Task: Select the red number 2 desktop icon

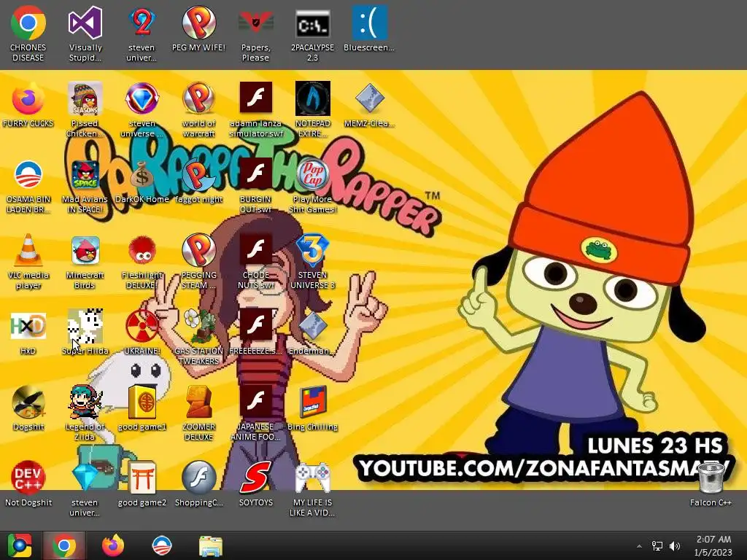Action: click(x=142, y=23)
